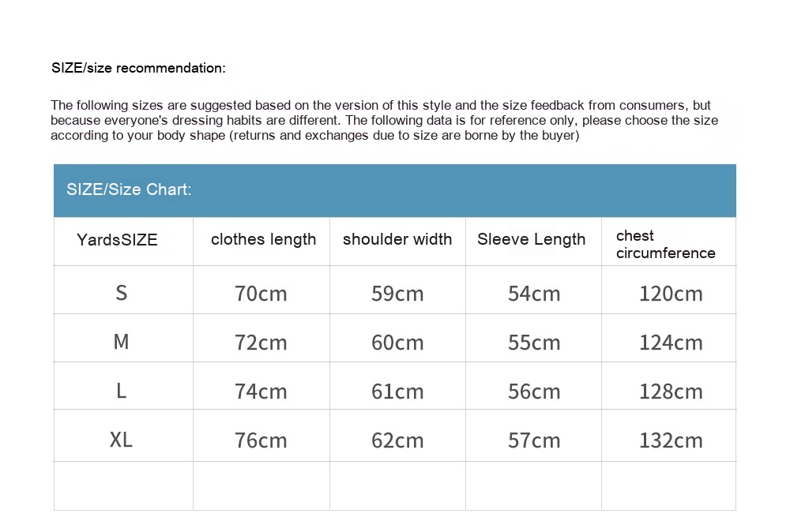Click the "Sleeve Length" column header

coord(532,239)
